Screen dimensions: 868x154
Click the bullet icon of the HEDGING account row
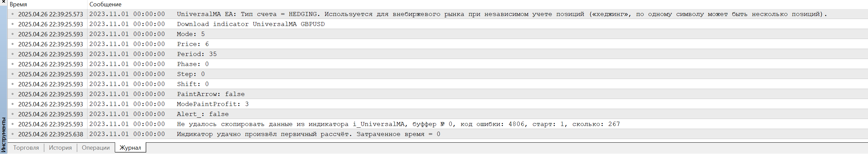(13, 14)
